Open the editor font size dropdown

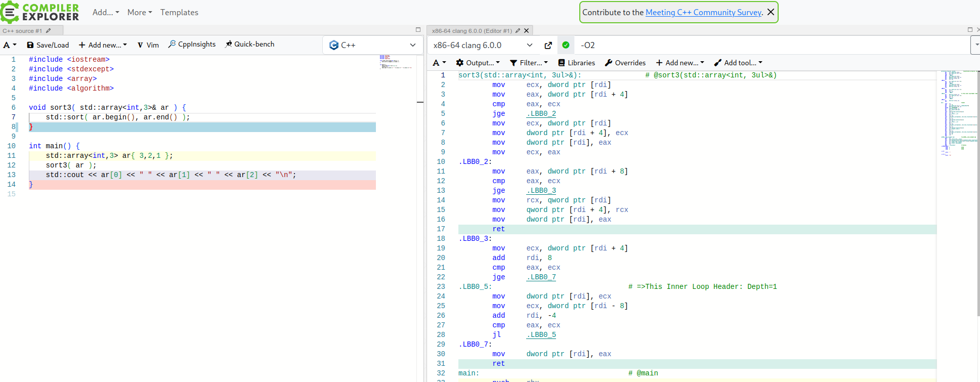[x=10, y=45]
